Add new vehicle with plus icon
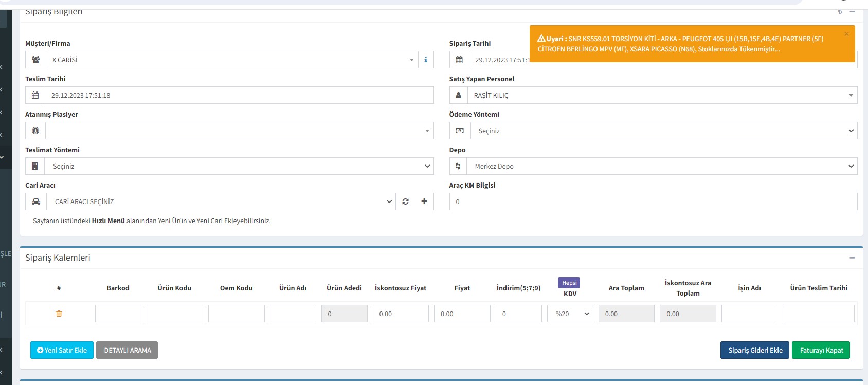 click(424, 201)
